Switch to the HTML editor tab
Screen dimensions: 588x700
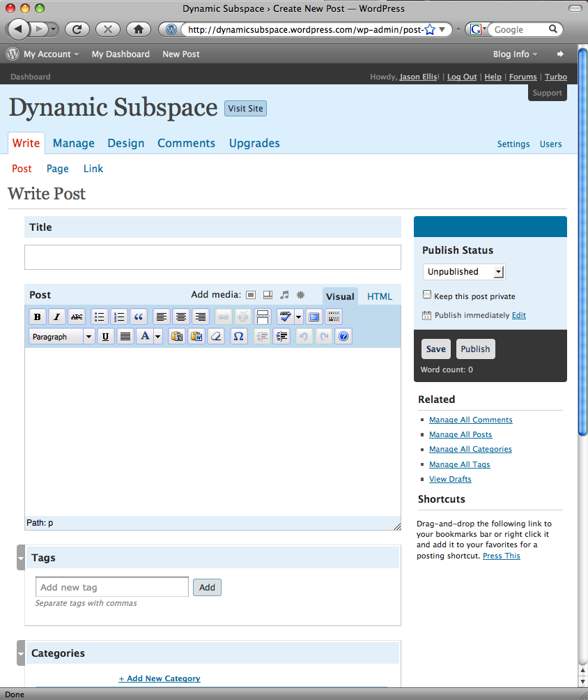pos(380,296)
